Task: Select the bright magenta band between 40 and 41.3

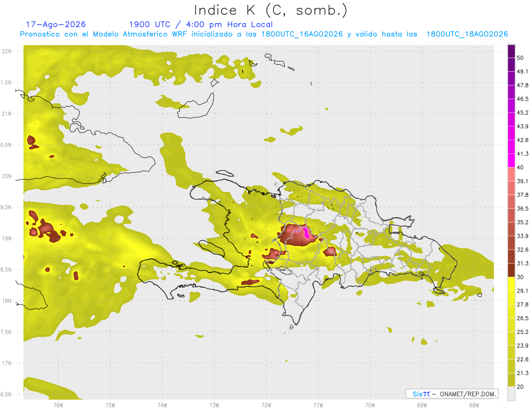Action: pyautogui.click(x=511, y=160)
